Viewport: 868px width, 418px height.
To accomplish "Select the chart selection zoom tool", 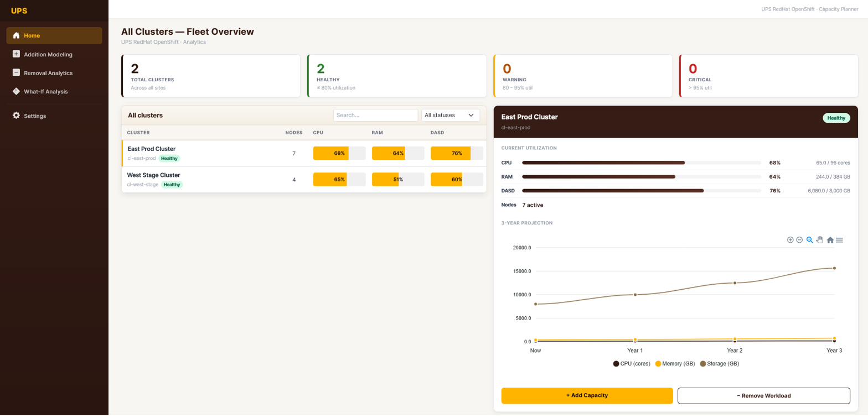I will click(809, 240).
